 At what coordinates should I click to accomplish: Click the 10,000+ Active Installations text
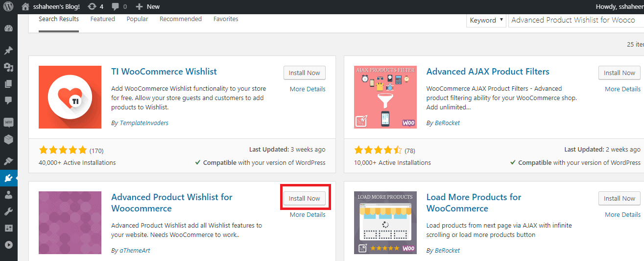coord(392,162)
